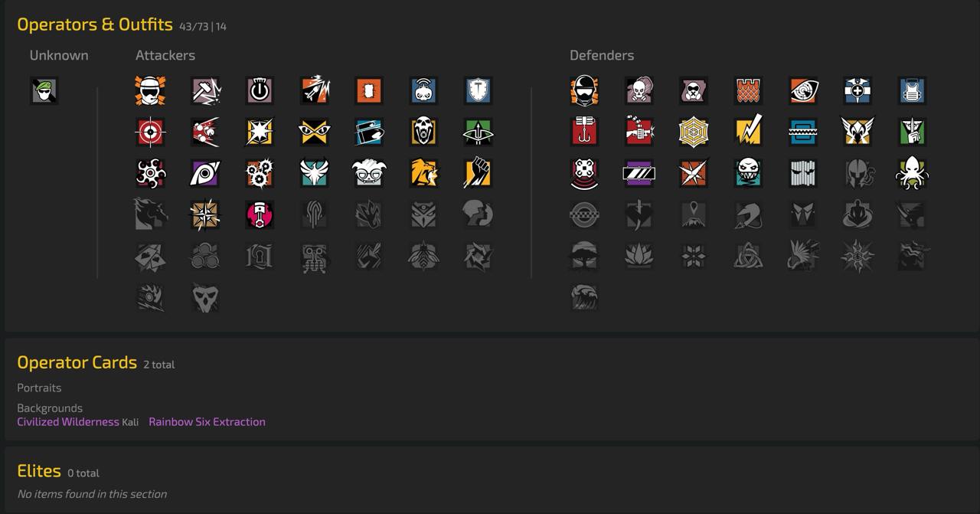Select the Blitz flash icon
Image resolution: width=980 pixels, height=514 pixels.
(260, 132)
